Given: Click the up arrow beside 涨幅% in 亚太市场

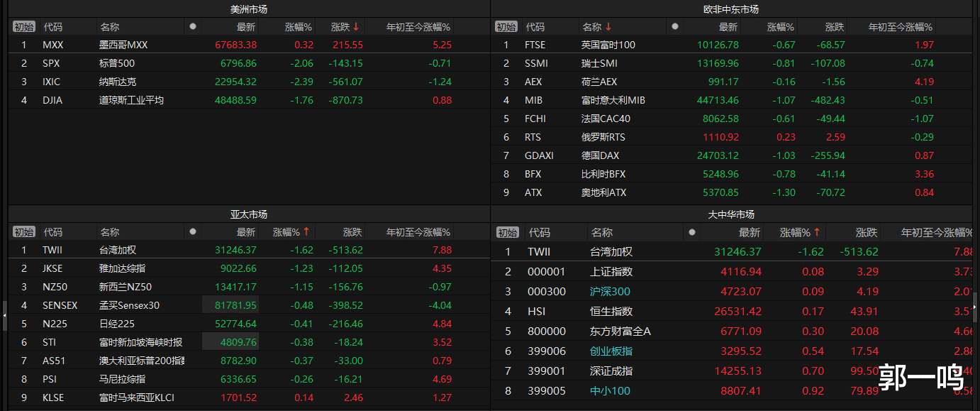Looking at the screenshot, I should (306, 232).
